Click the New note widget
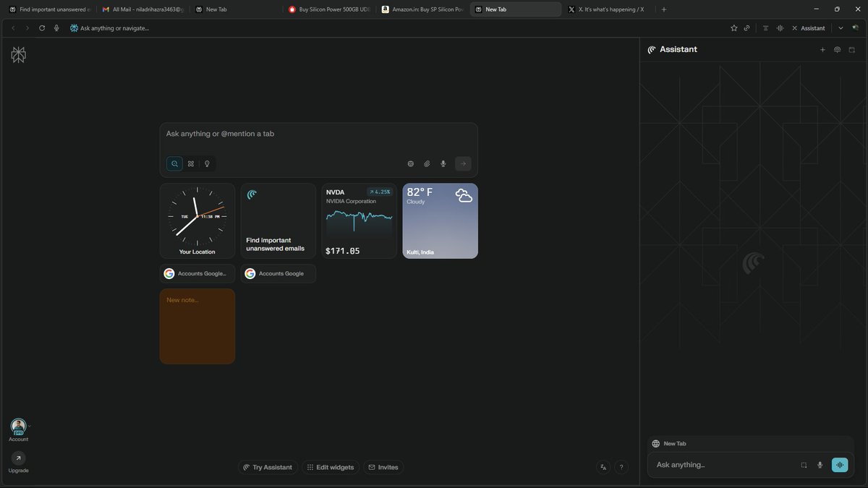The height and width of the screenshot is (488, 868). coord(197,326)
